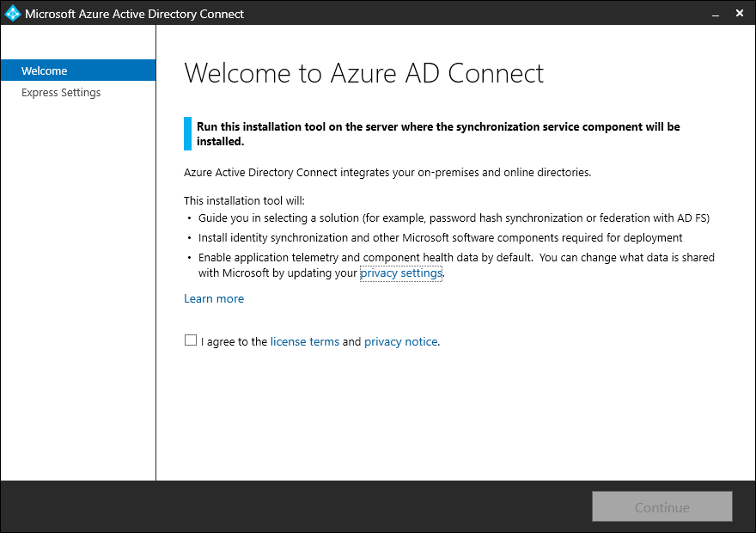Click the window title bar text
Screen dimensions: 756x533
135,14
